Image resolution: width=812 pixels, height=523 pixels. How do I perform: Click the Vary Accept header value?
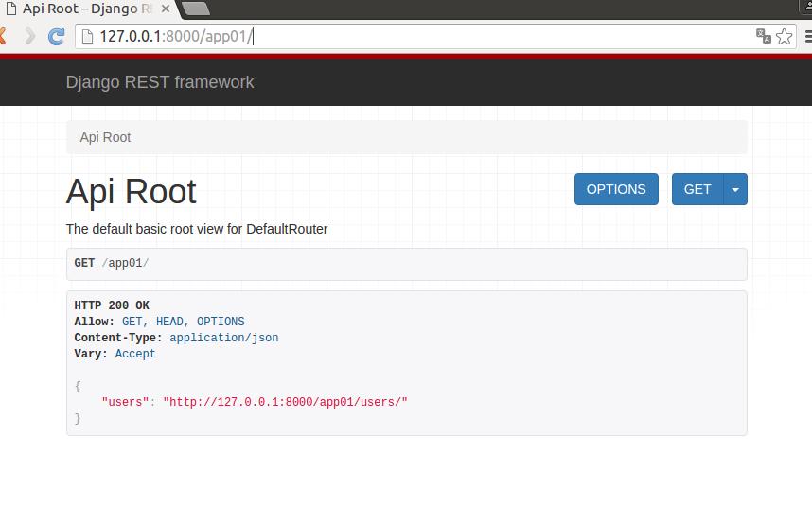click(135, 354)
